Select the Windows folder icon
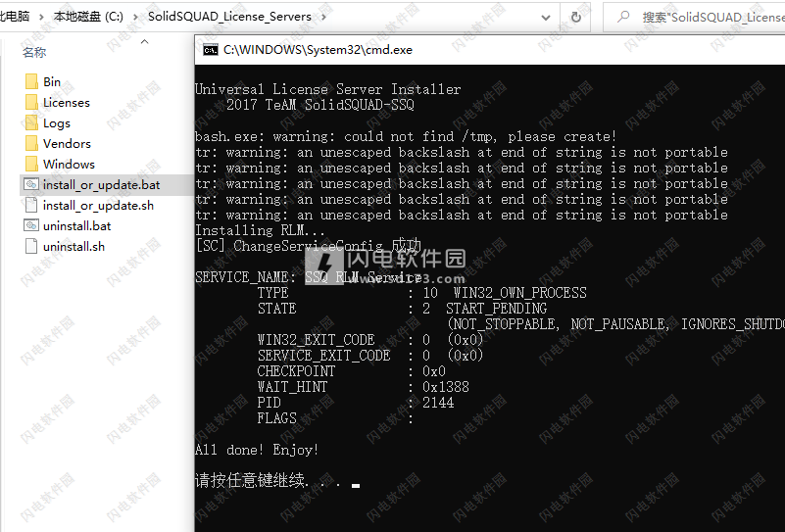Image resolution: width=785 pixels, height=532 pixels. tap(31, 164)
